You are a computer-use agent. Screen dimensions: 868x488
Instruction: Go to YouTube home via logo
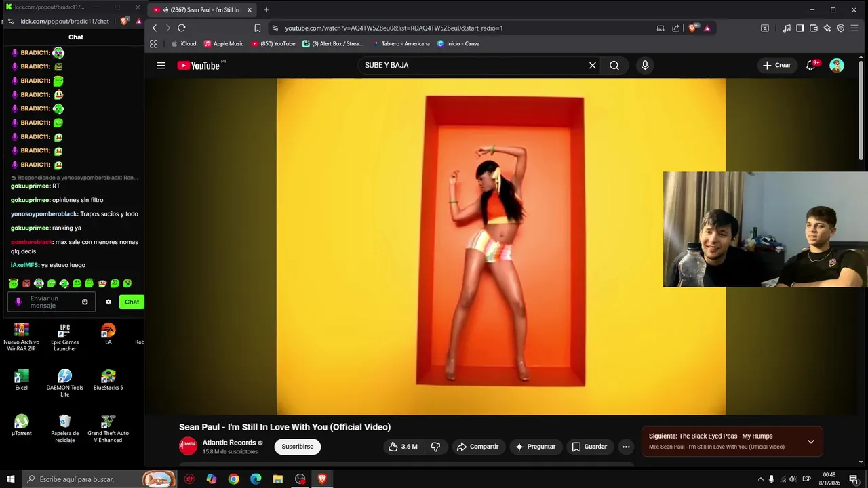coord(199,66)
